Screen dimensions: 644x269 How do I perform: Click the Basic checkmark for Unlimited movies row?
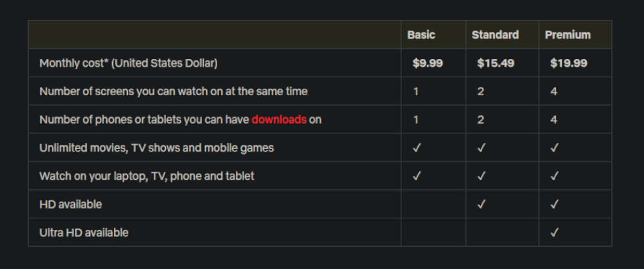pos(417,148)
